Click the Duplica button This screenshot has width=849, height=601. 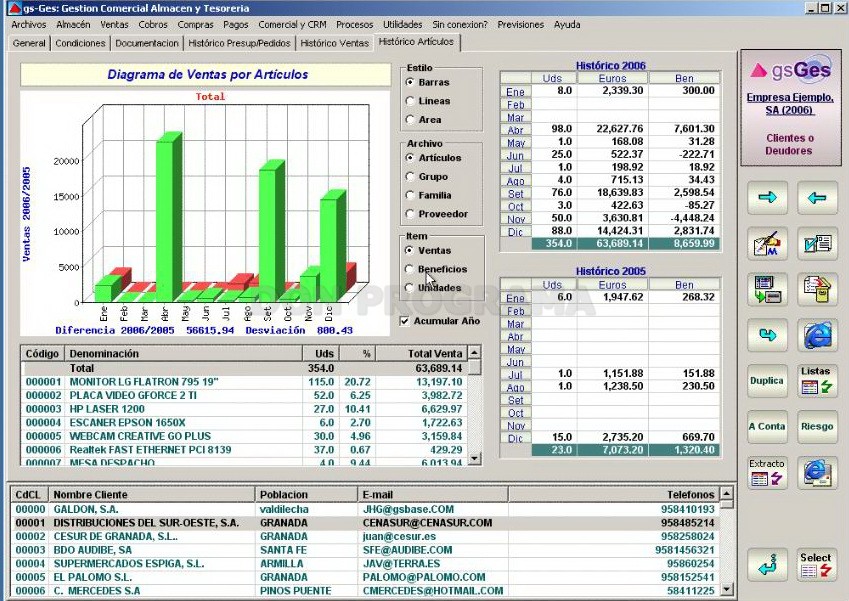pyautogui.click(x=767, y=381)
